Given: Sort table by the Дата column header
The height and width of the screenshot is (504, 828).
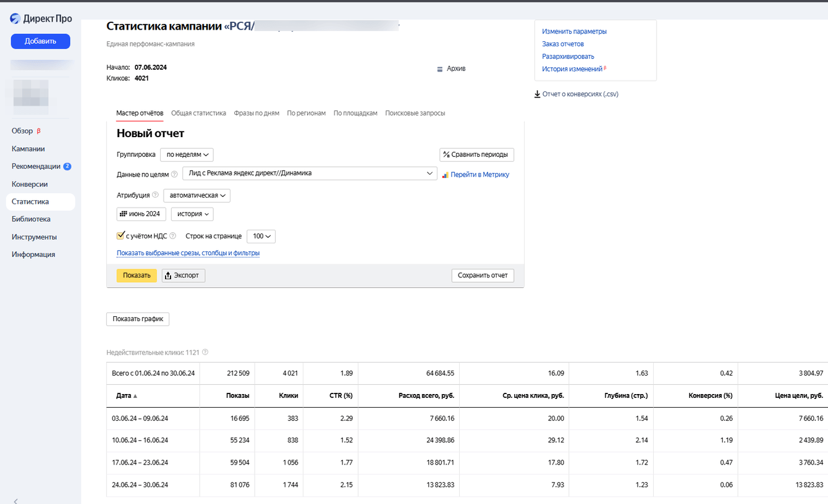Looking at the screenshot, I should point(124,396).
